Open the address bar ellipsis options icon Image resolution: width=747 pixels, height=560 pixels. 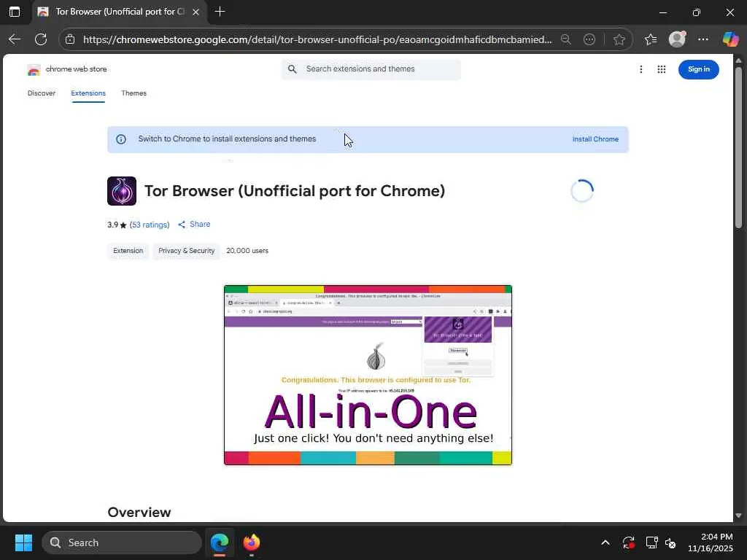(589, 39)
